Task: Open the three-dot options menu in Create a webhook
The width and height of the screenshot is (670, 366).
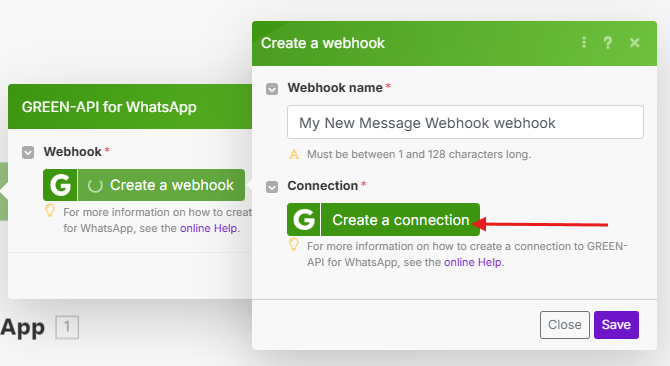Action: [x=584, y=42]
